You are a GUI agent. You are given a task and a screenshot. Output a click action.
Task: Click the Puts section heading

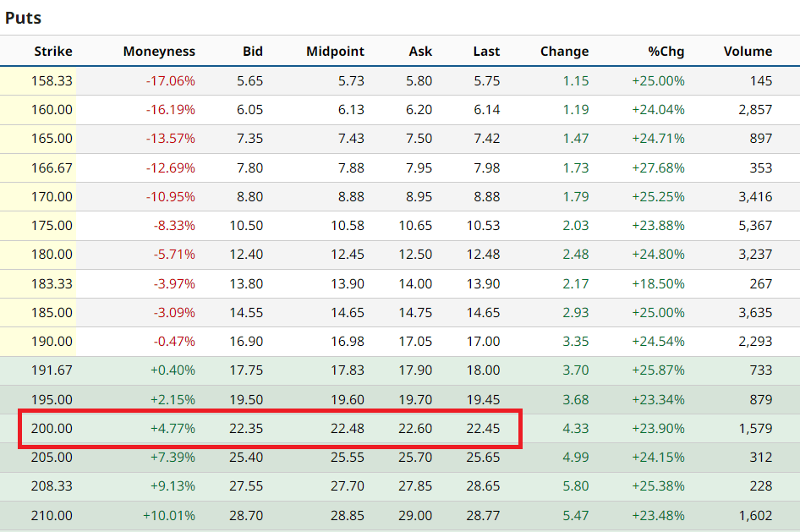point(24,18)
